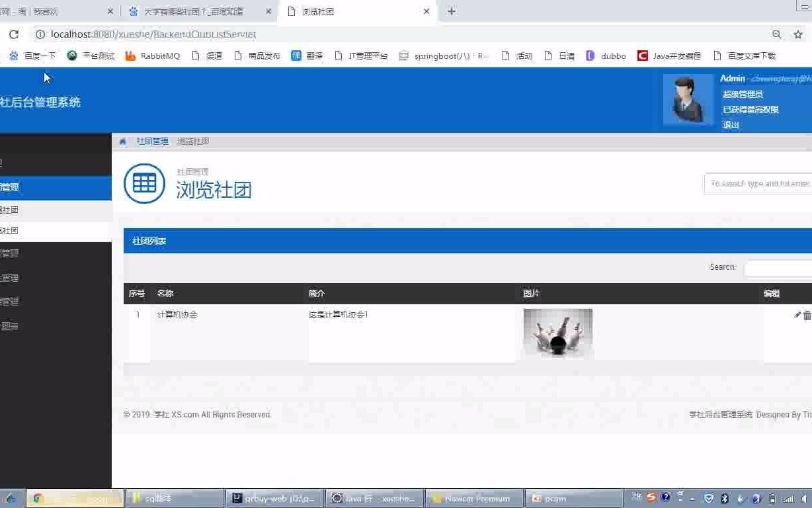This screenshot has width=812, height=508.
Task: Select 社团管理 in the breadcrumb
Action: 152,141
